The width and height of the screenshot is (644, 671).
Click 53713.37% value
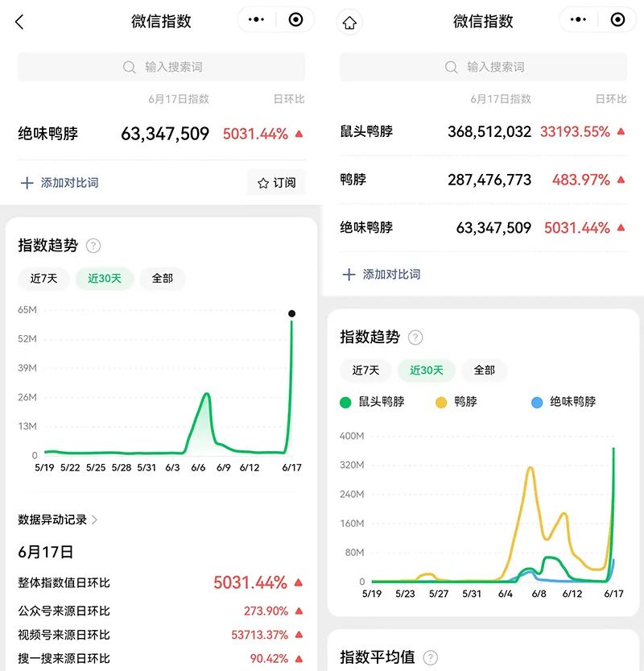(259, 635)
